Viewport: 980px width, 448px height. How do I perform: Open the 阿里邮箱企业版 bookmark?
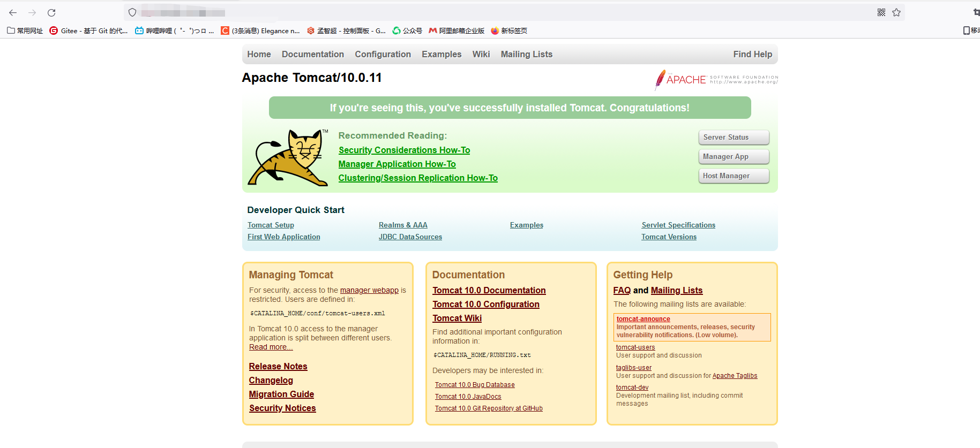point(457,31)
